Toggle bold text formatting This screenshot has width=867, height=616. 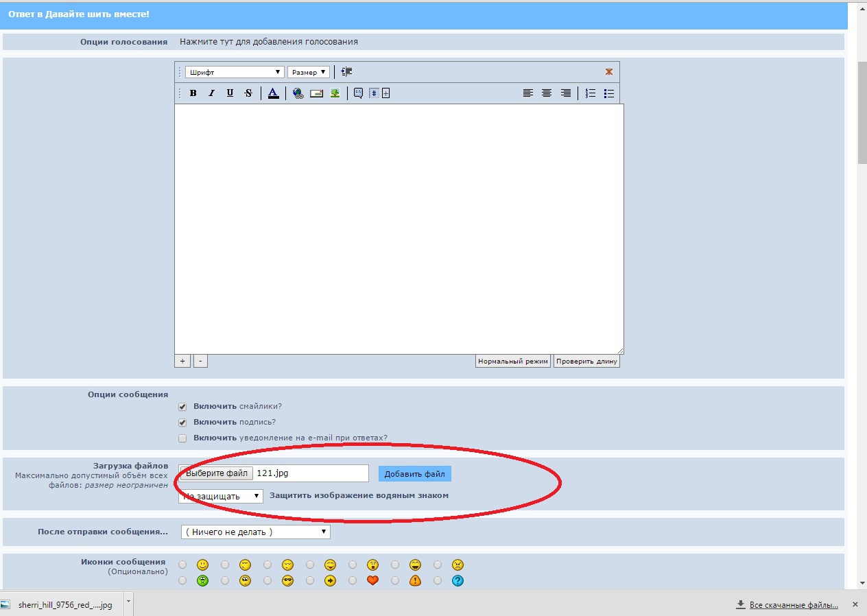(193, 93)
